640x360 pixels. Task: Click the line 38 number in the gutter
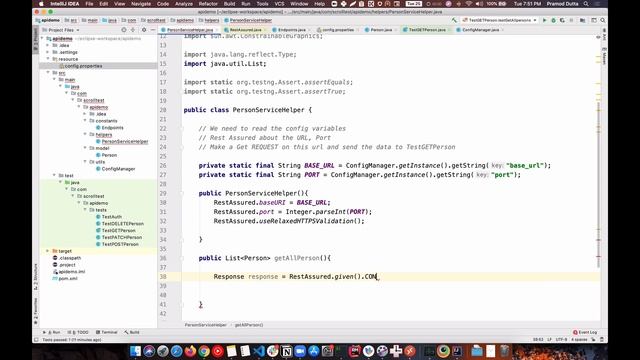[x=163, y=276]
